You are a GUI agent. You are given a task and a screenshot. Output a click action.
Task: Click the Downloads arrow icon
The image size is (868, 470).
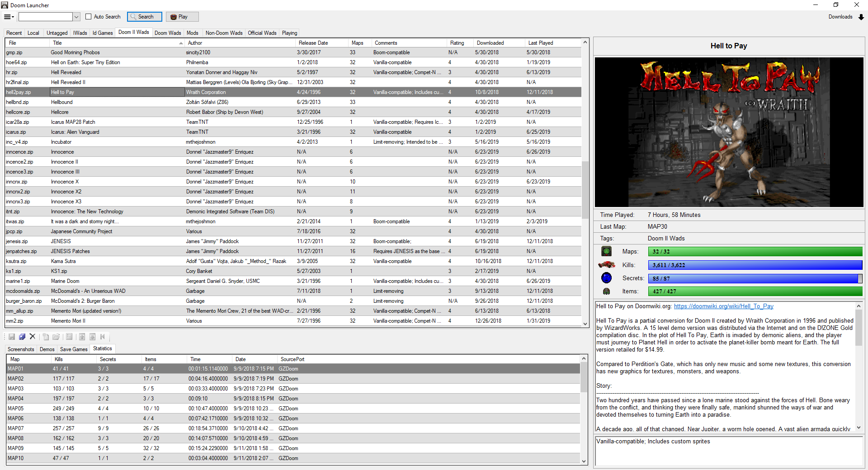coord(861,17)
